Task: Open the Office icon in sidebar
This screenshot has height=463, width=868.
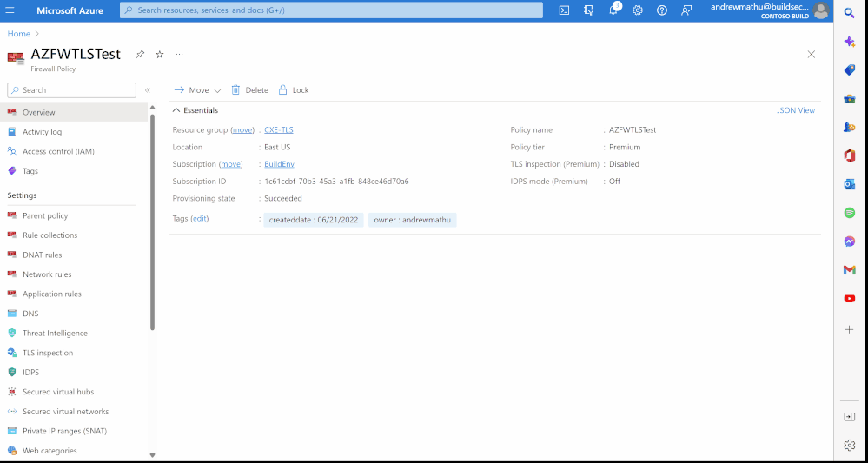Action: pos(849,156)
